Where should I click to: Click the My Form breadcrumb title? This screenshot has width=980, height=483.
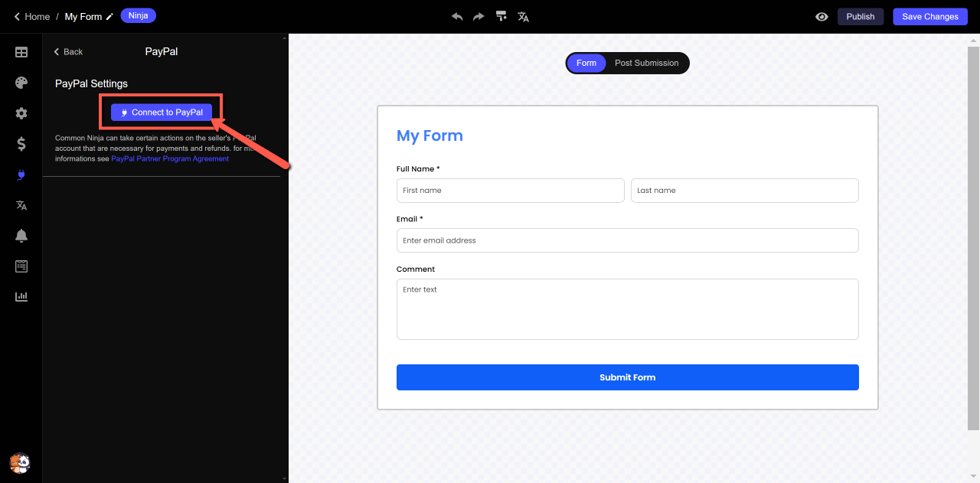tap(83, 16)
